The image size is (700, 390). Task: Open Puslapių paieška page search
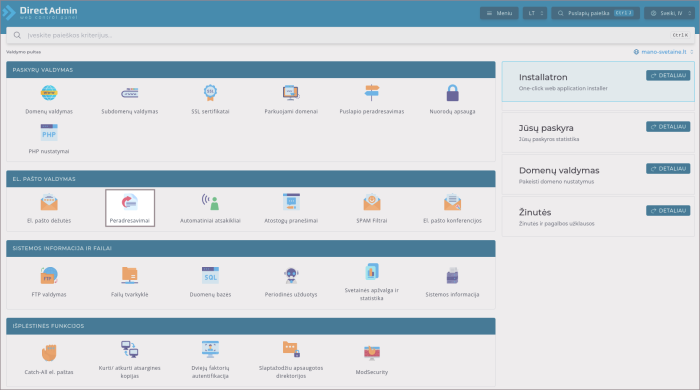pyautogui.click(x=595, y=13)
